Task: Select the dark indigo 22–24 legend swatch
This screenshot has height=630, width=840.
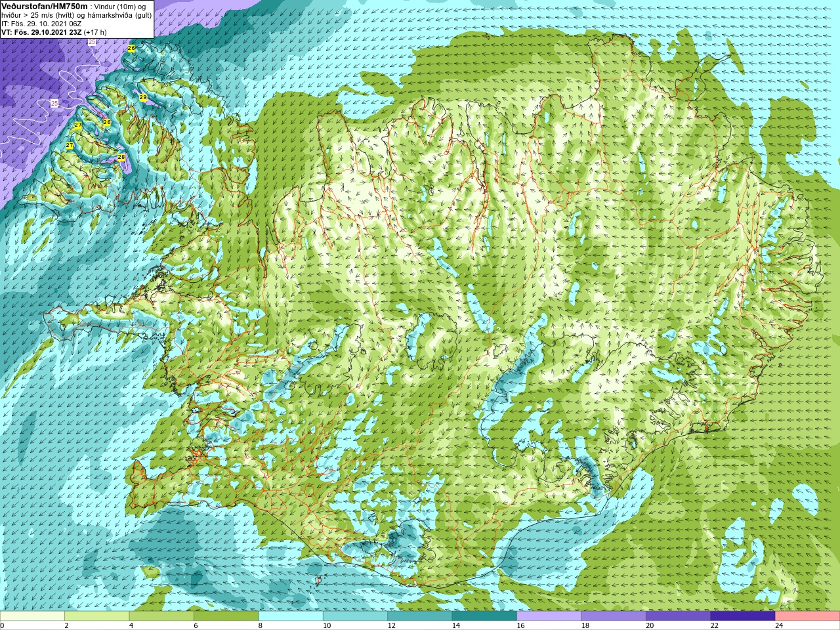Action: [x=743, y=616]
